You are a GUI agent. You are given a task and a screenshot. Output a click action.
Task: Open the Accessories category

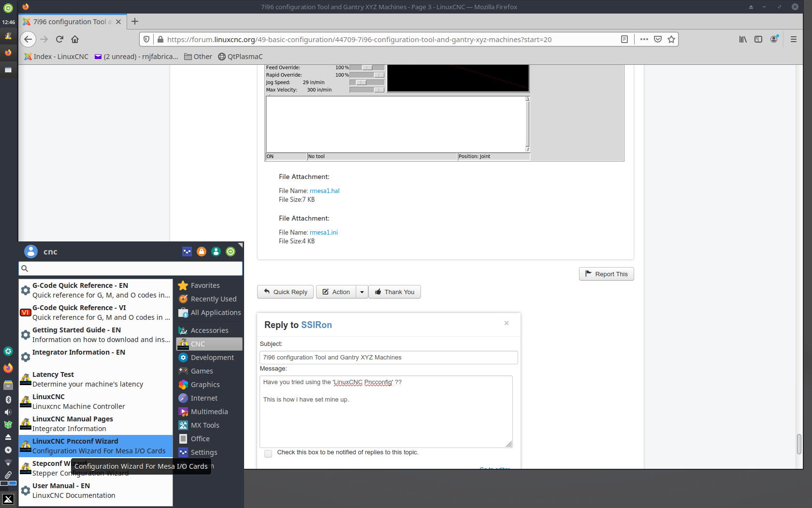(x=209, y=330)
